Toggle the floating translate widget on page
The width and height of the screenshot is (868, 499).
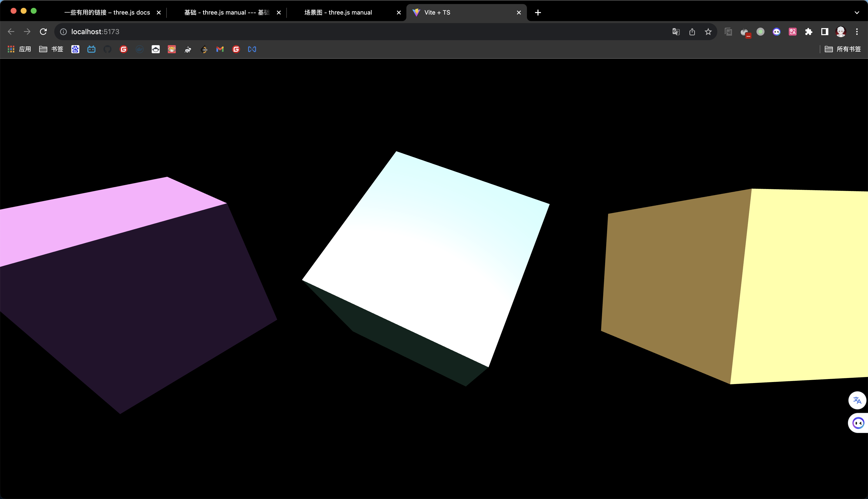(x=857, y=400)
